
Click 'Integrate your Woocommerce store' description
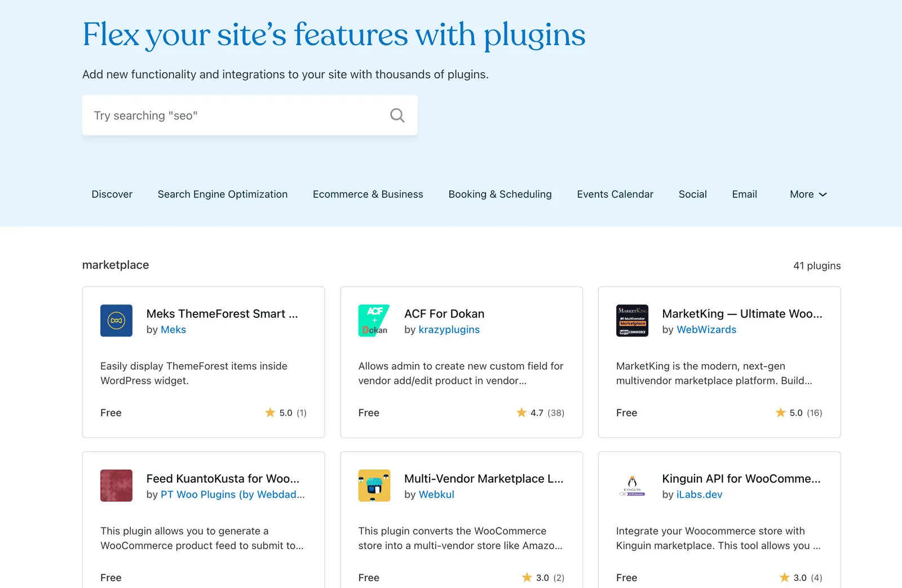(718, 538)
